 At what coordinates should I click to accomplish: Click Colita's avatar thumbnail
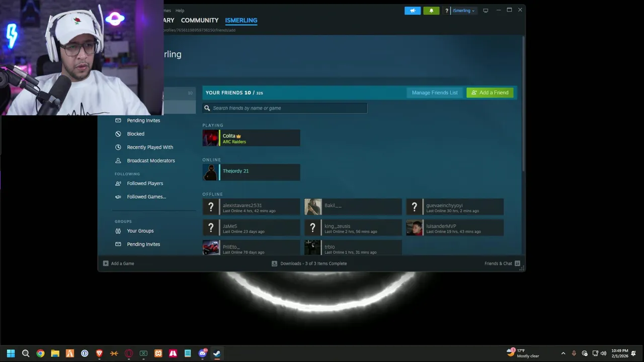tap(211, 138)
